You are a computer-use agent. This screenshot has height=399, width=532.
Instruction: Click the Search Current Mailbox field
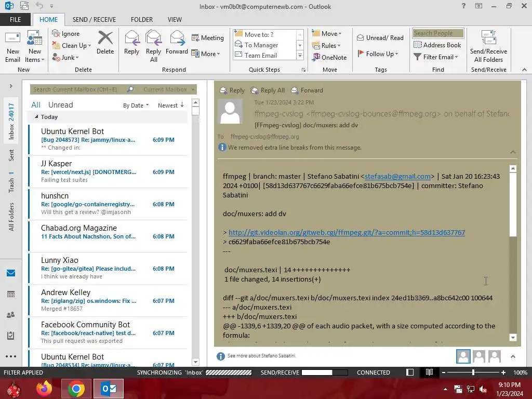[78, 89]
